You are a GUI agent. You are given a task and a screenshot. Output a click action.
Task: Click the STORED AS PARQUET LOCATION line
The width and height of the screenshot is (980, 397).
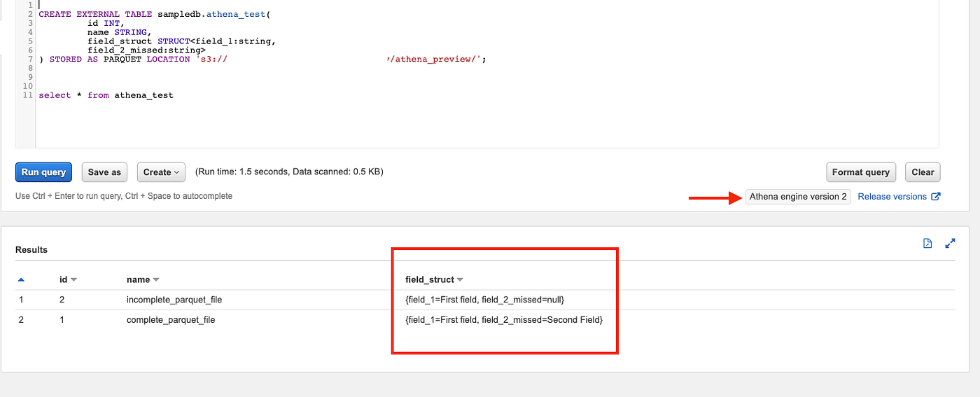coord(262,60)
